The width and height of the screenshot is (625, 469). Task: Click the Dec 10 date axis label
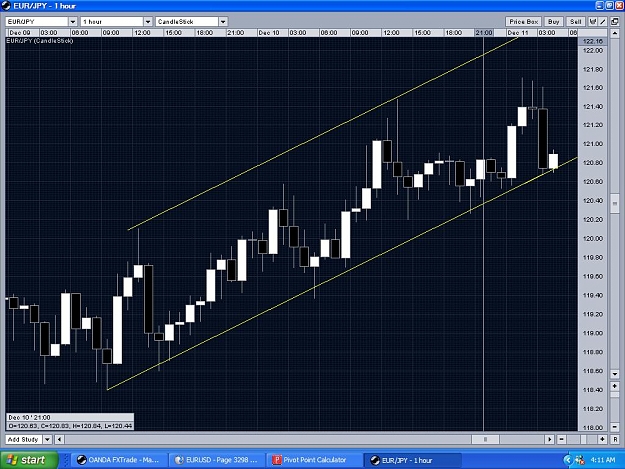click(269, 33)
